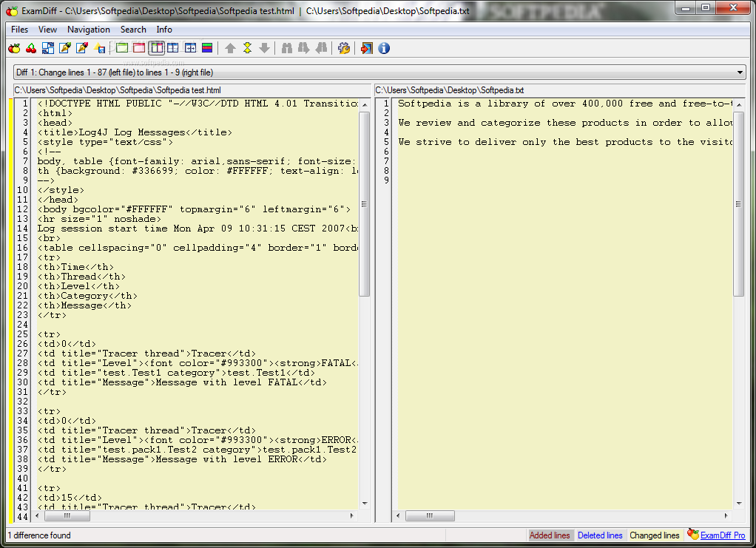Toggle the vertical split panes view
The image size is (756, 548).
156,48
